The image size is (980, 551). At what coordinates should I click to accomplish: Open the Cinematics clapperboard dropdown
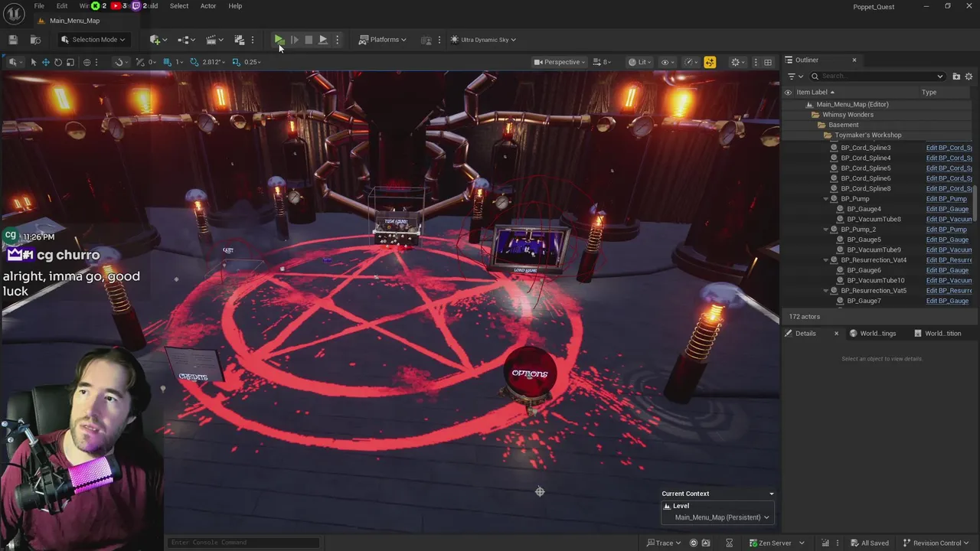click(x=214, y=40)
